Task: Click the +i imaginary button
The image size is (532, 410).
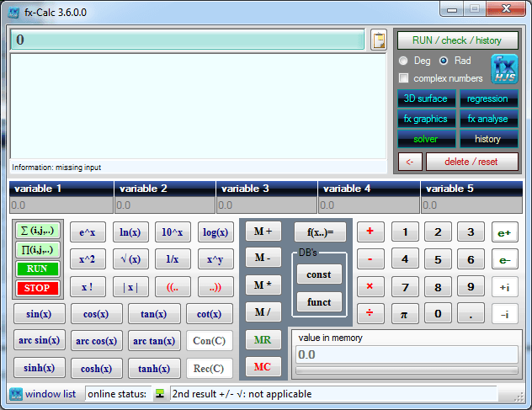Action: pos(505,287)
